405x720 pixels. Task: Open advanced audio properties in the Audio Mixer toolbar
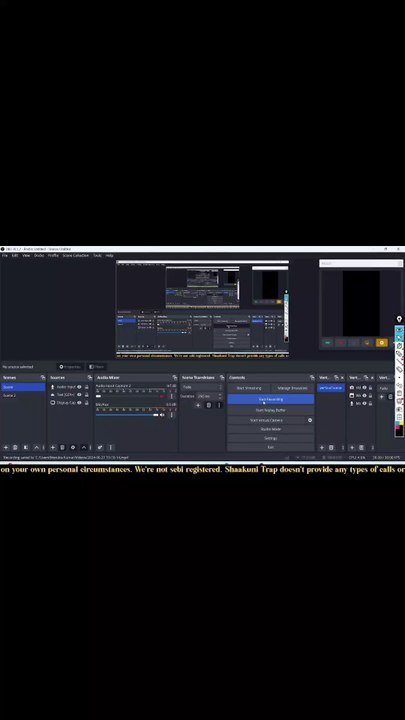pos(100,447)
